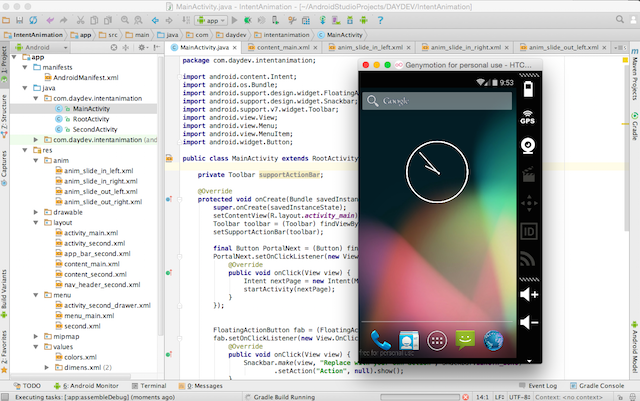The image size is (640, 401).
Task: Open Maven Projects side panel
Action: coord(635,74)
